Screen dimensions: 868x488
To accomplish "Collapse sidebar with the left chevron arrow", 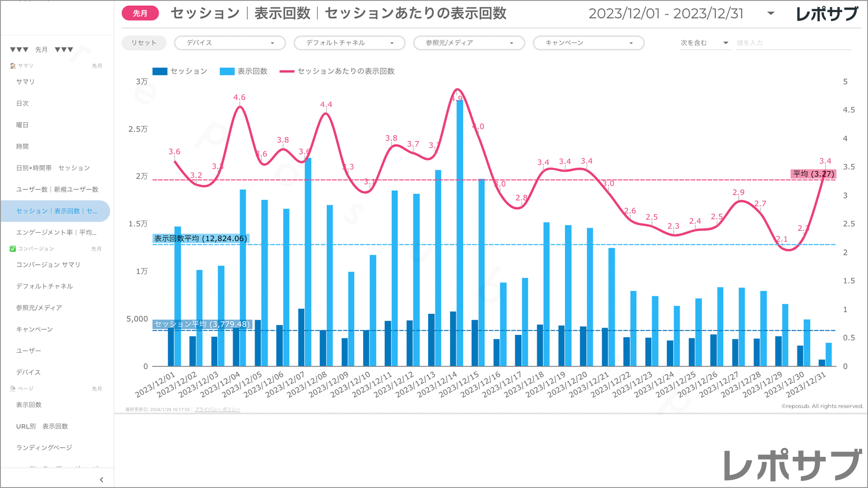I will click(x=101, y=480).
